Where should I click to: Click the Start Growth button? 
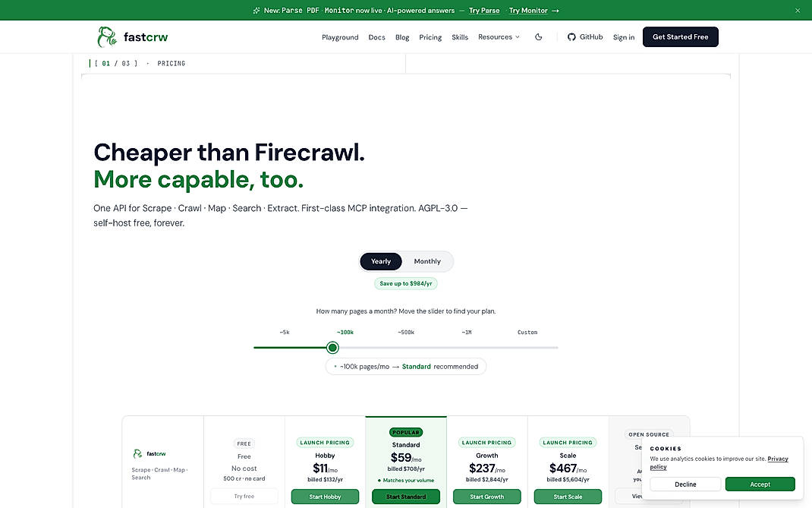486,497
